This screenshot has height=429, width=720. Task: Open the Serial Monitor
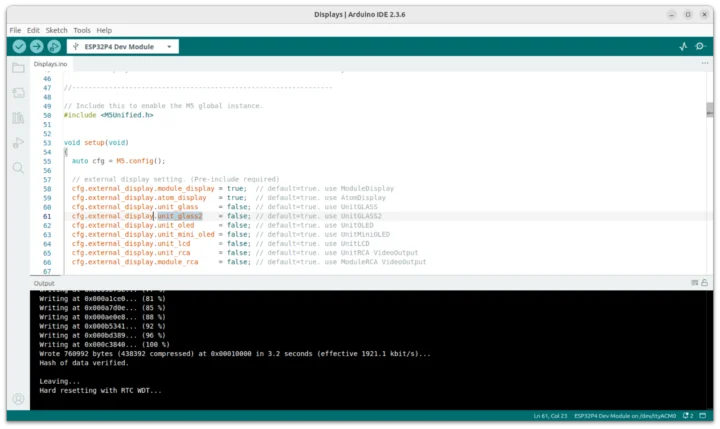(700, 46)
